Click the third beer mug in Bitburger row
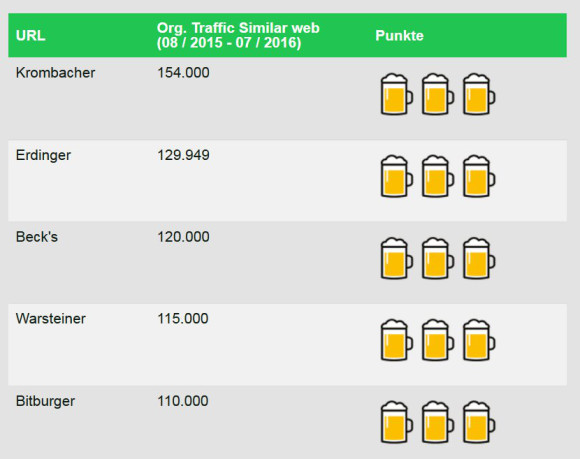Image resolution: width=580 pixels, height=459 pixels. point(479,422)
